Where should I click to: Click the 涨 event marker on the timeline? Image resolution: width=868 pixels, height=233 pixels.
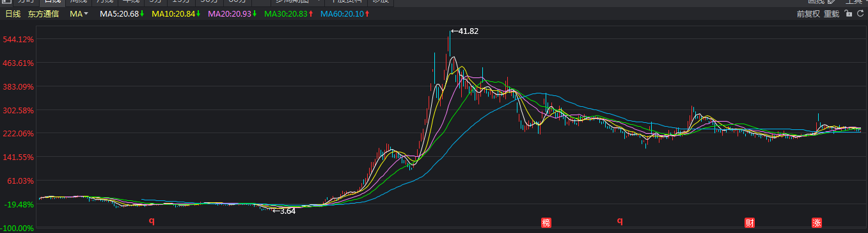point(817,223)
